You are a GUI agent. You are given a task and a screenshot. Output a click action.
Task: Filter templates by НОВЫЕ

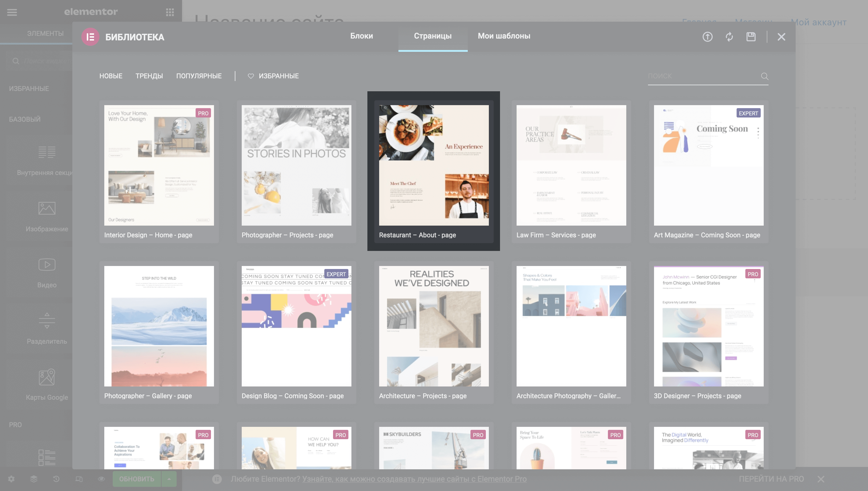click(x=111, y=76)
